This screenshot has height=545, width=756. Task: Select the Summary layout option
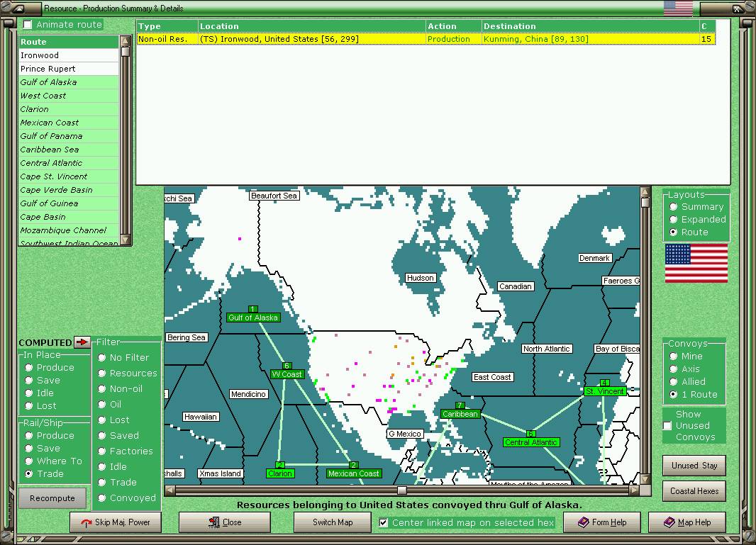[674, 207]
